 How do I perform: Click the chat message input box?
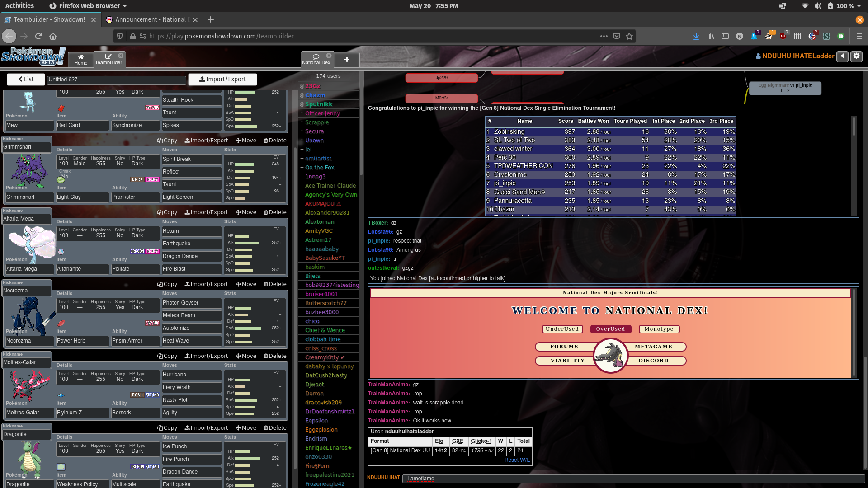[x=633, y=479]
